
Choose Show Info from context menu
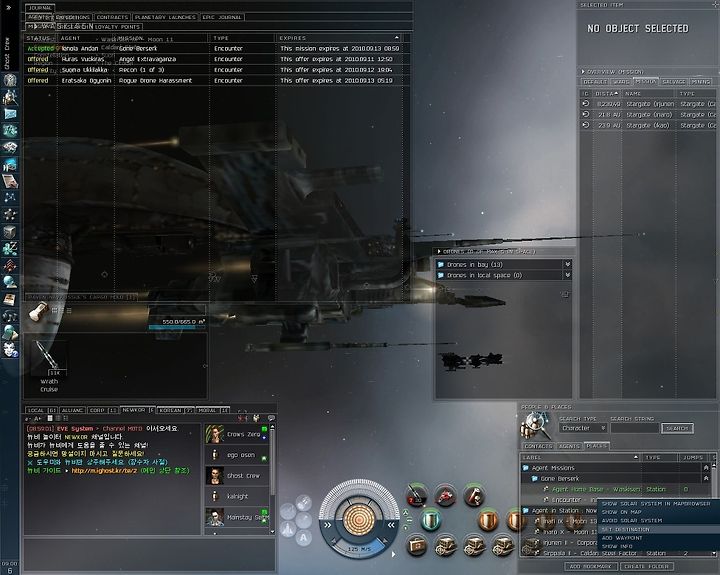[659, 547]
